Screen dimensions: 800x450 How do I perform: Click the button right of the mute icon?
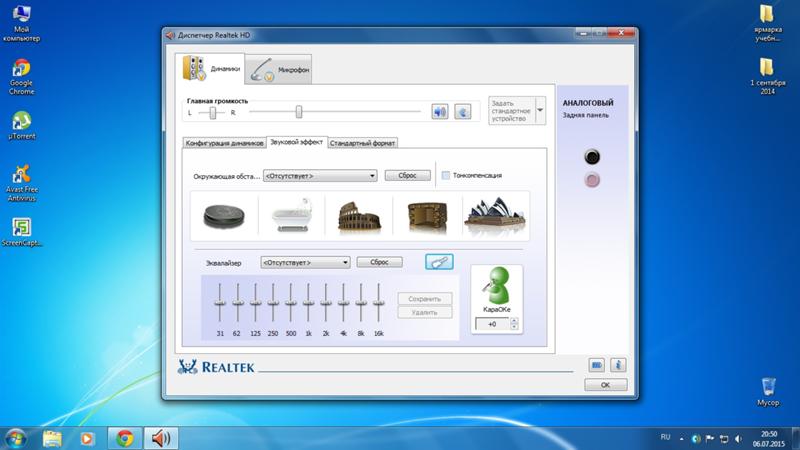point(463,111)
